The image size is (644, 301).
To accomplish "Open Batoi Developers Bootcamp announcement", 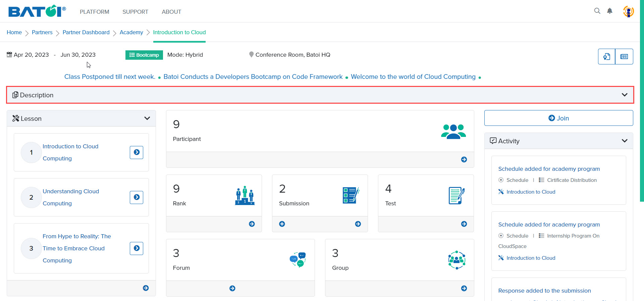I will 253,77.
